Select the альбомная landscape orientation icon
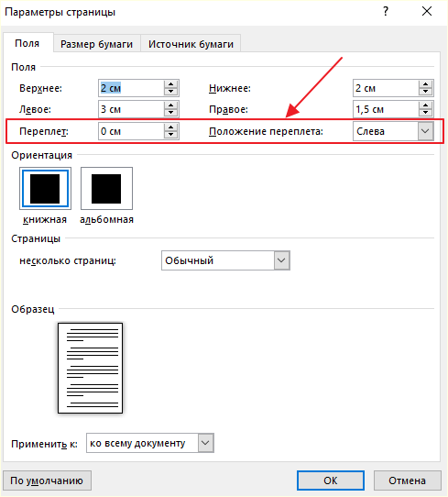This screenshot has width=448, height=497. pyautogui.click(x=106, y=189)
